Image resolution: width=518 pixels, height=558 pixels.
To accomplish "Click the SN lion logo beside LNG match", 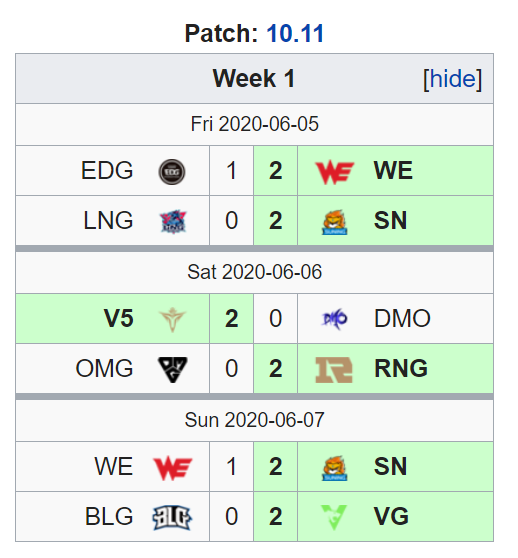I will tap(334, 222).
